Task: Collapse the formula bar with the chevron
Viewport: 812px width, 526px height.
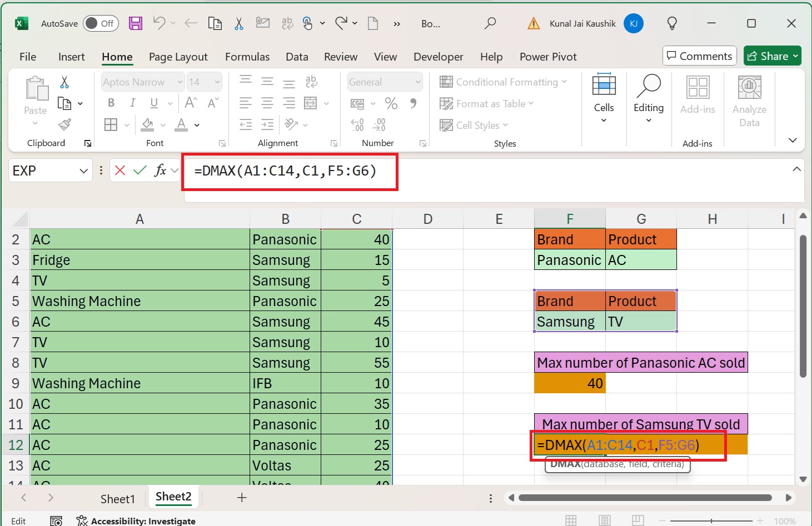Action: click(796, 169)
